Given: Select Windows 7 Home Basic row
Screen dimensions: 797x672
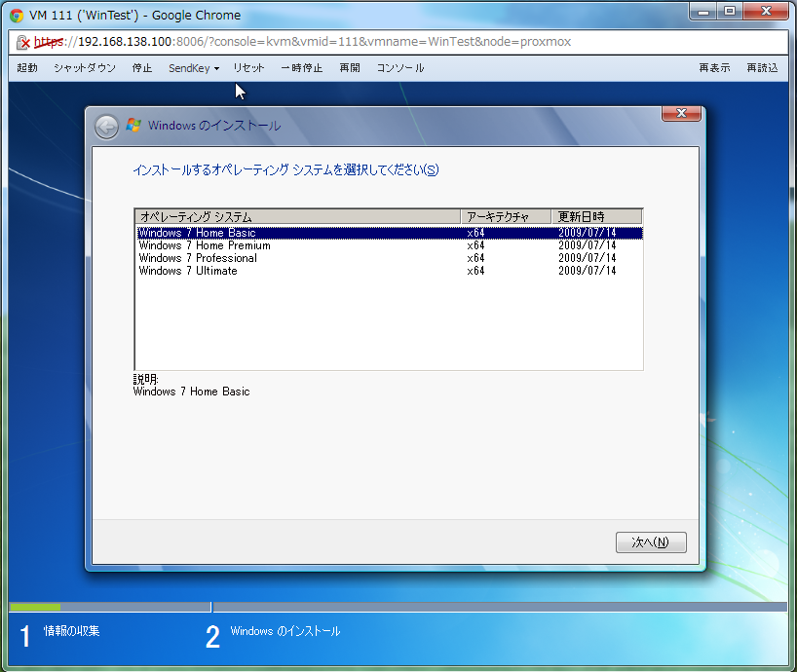Looking at the screenshot, I should point(390,233).
